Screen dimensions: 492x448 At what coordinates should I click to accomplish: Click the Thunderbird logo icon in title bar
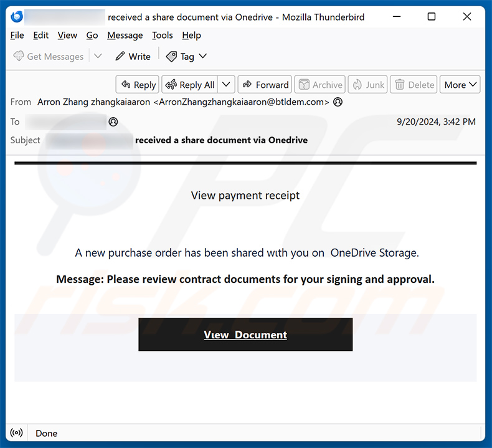[17, 17]
